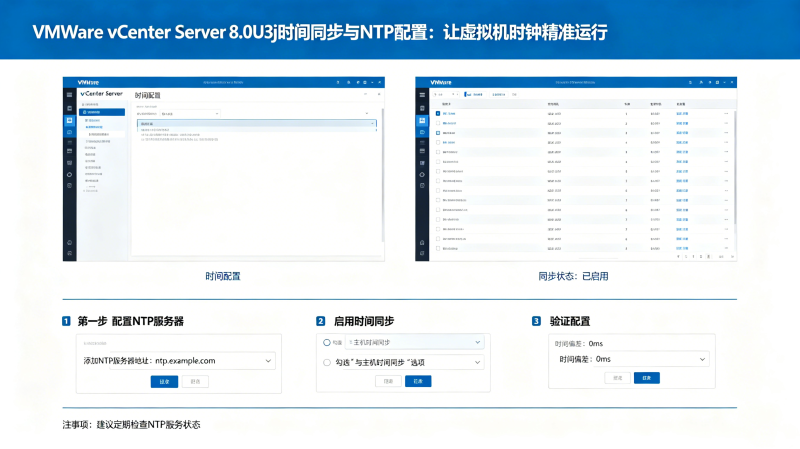Switch to second tab in VM list toolbar
Viewport: 800px width, 449px height.
(498, 94)
